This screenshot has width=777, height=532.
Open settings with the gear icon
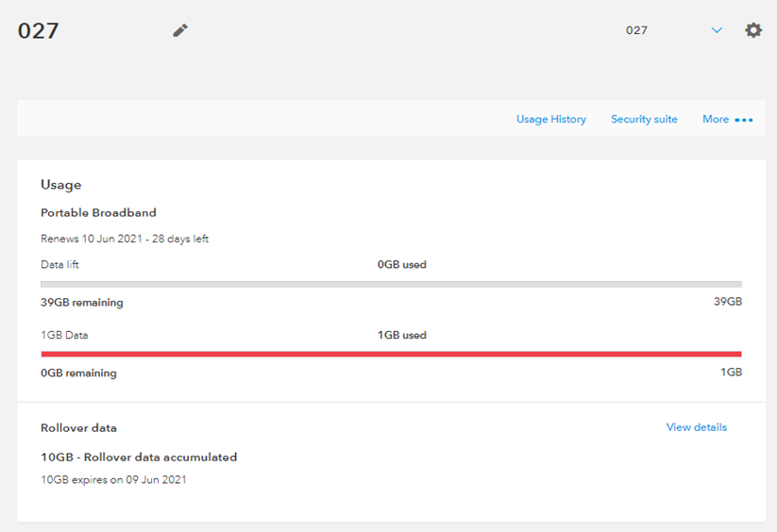[x=752, y=30]
